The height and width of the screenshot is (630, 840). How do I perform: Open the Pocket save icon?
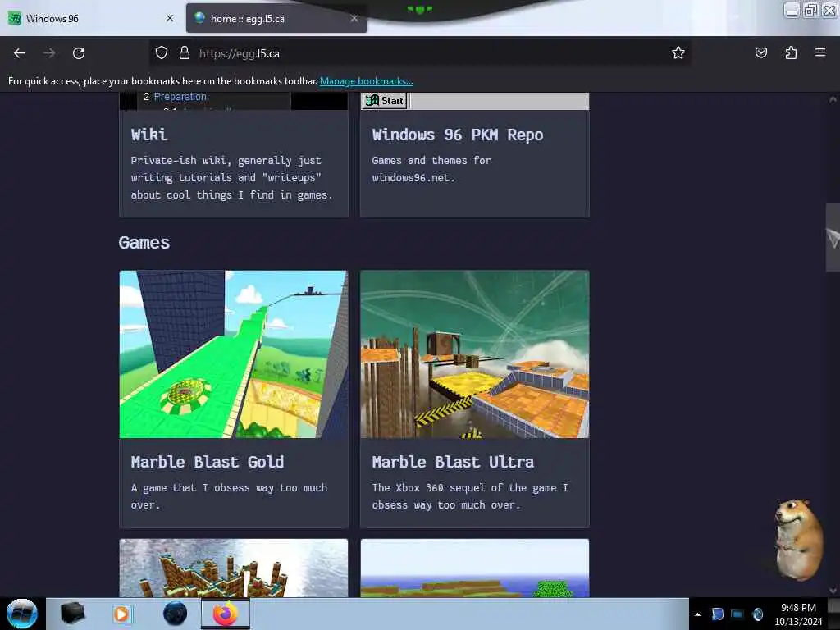760,52
